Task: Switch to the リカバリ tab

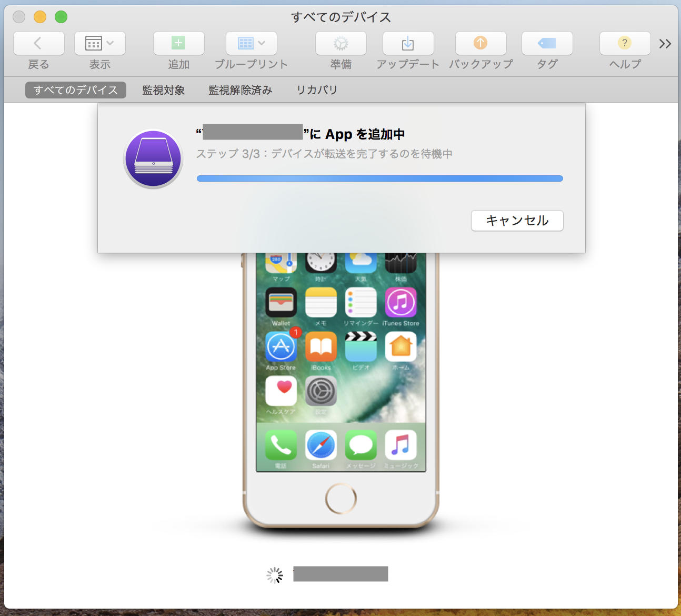Action: coord(317,90)
